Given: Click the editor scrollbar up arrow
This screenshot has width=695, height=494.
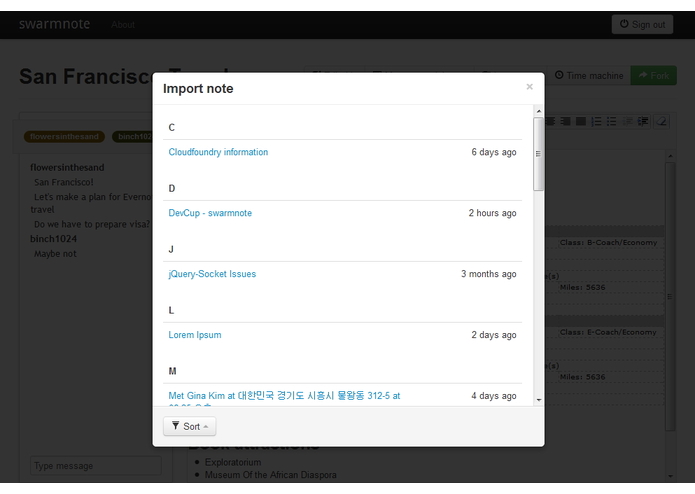Looking at the screenshot, I should click(670, 156).
